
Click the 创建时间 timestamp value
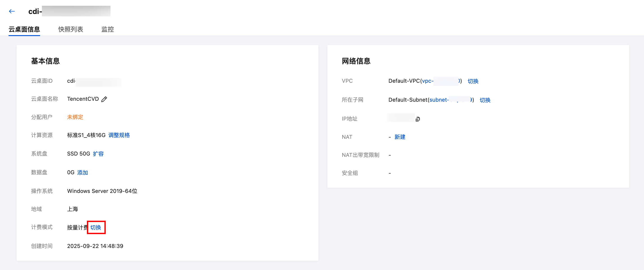tap(95, 246)
